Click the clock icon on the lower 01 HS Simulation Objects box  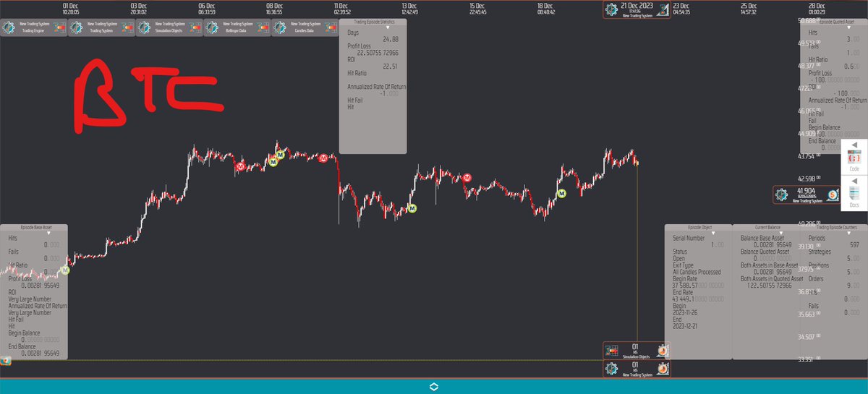pyautogui.click(x=662, y=351)
